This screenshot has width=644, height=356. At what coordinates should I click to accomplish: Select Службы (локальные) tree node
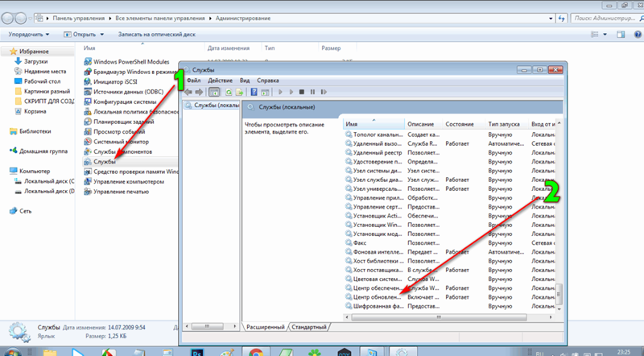coord(212,106)
